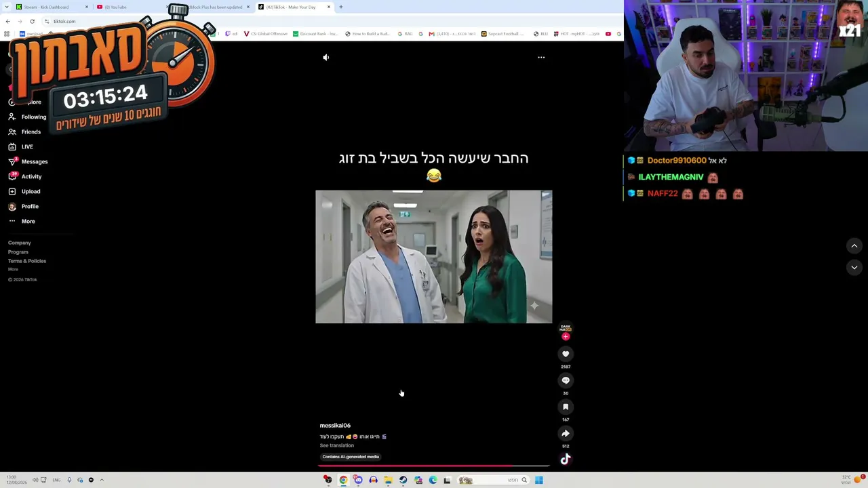Image resolution: width=868 pixels, height=488 pixels.
Task: Open the Company footer link
Action: [20, 243]
